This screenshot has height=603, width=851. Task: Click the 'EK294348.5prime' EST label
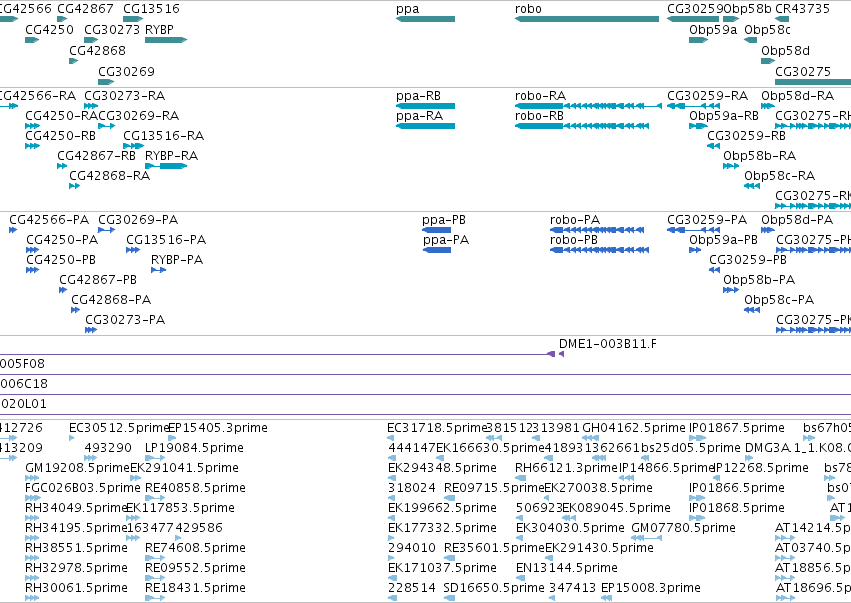point(442,468)
